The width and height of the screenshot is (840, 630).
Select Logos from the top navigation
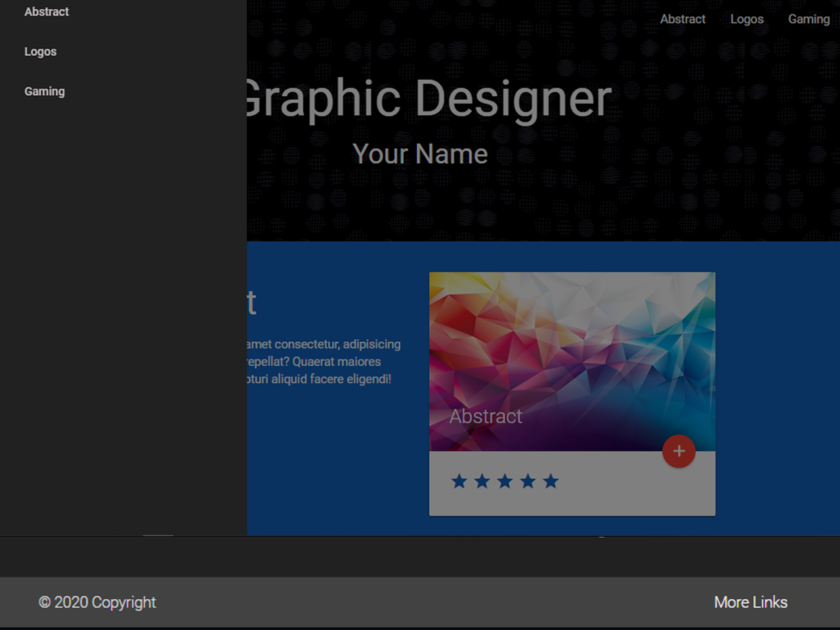coord(746,18)
